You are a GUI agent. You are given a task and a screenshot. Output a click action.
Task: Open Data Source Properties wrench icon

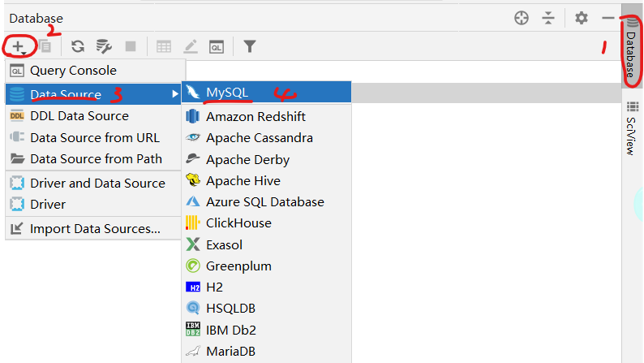104,46
